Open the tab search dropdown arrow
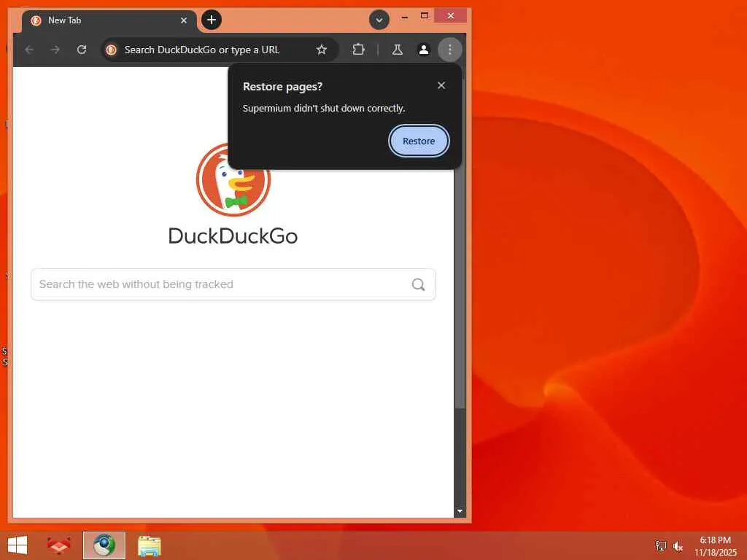 pyautogui.click(x=379, y=20)
